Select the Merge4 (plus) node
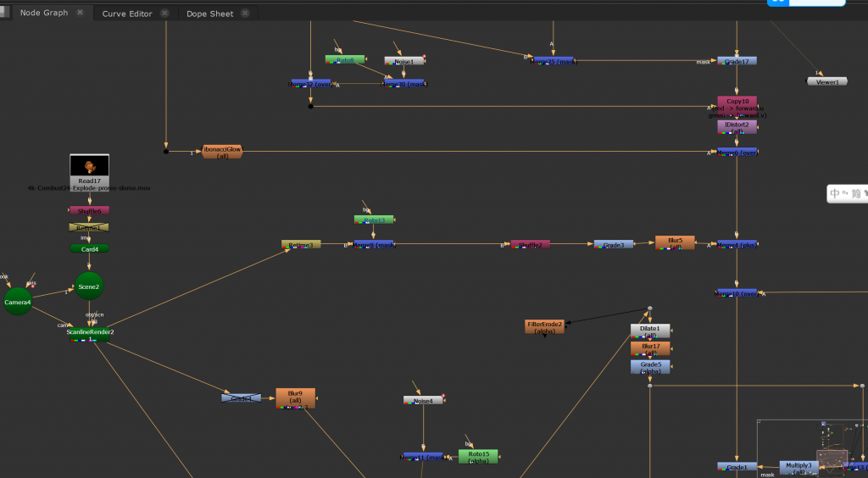The height and width of the screenshot is (478, 868). (737, 244)
